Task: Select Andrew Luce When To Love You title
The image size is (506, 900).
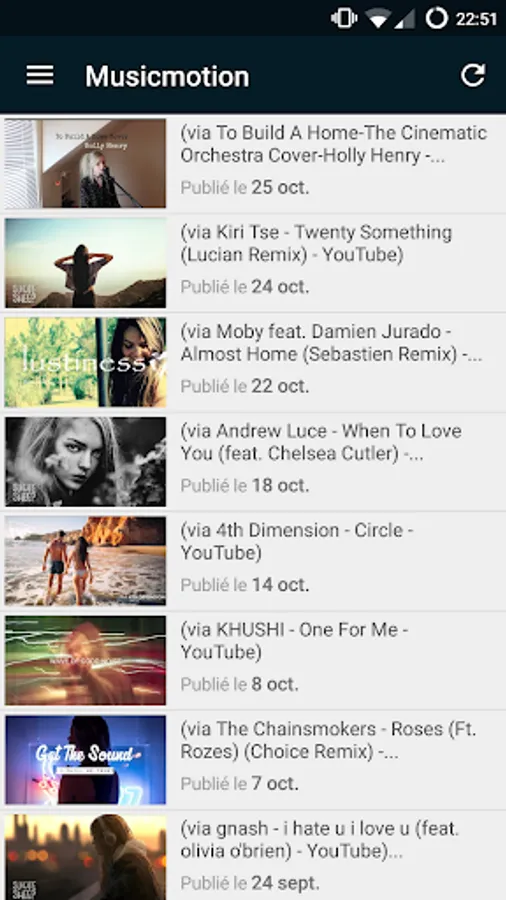Action: coord(321,442)
